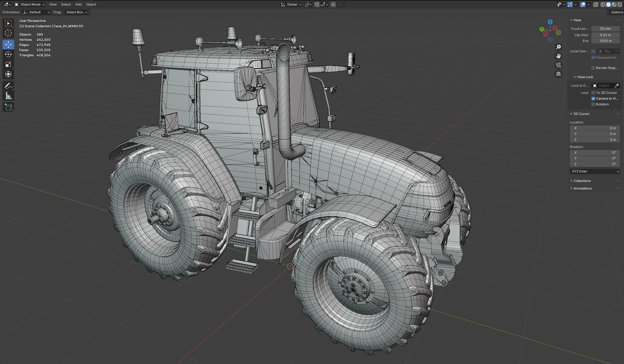This screenshot has width=624, height=364.
Task: Open the Global transform orientation dropdown
Action: (291, 5)
